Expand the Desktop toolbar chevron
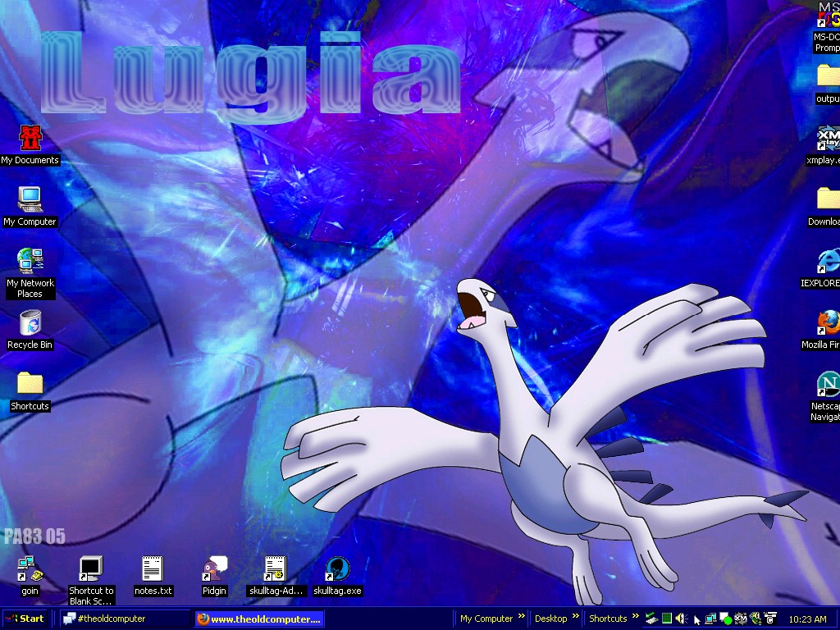840x630 pixels. pyautogui.click(x=574, y=618)
